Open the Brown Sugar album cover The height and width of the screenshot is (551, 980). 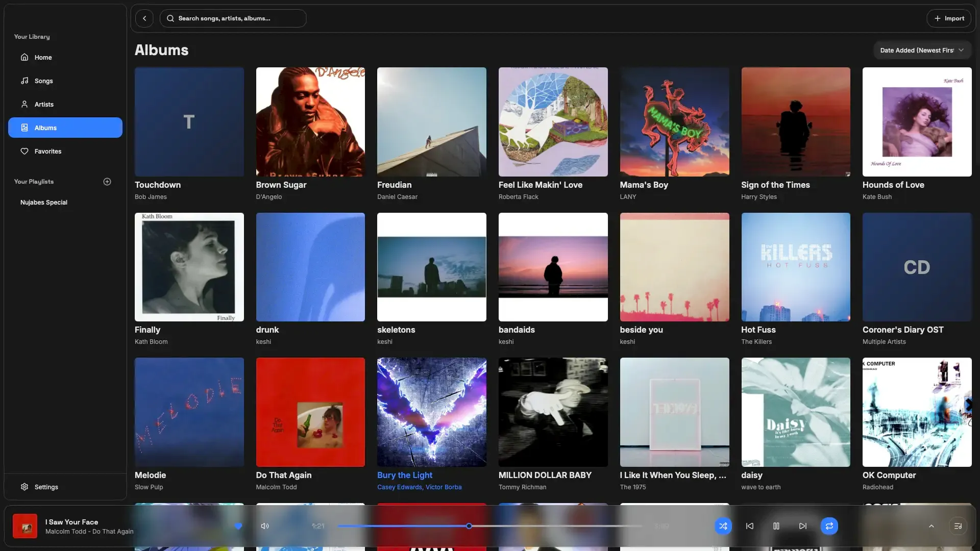(310, 122)
